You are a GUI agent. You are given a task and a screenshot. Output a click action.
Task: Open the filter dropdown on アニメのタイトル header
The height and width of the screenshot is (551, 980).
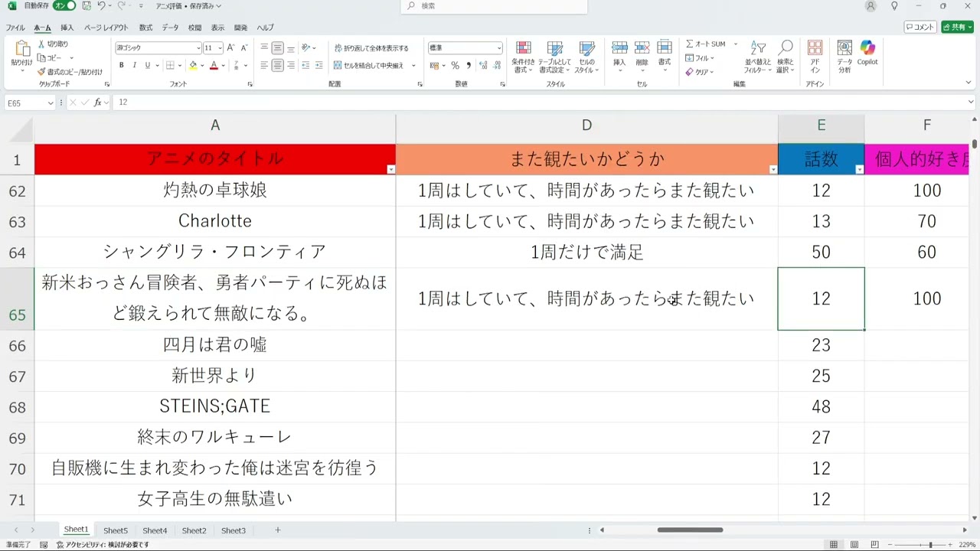390,170
